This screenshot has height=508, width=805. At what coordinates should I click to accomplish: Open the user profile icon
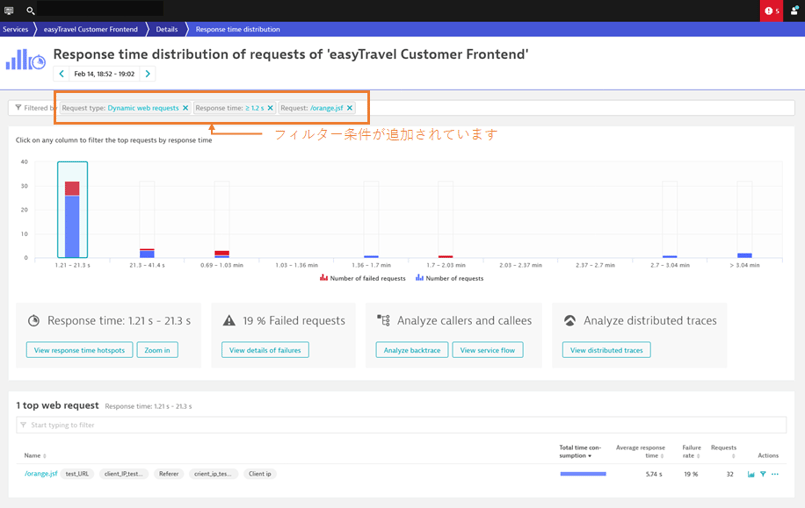[794, 10]
